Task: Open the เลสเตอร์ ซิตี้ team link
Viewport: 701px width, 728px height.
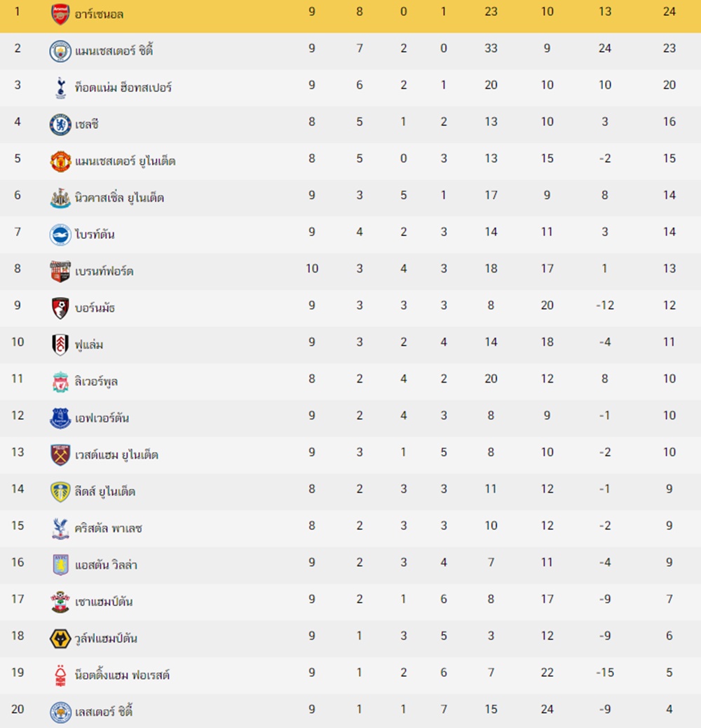Action: tap(104, 711)
